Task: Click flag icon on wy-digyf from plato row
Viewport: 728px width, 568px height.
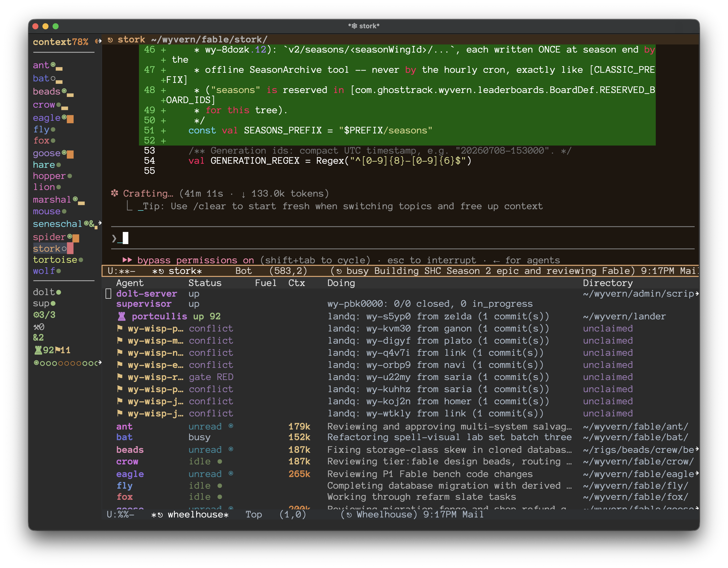Action: click(x=120, y=340)
